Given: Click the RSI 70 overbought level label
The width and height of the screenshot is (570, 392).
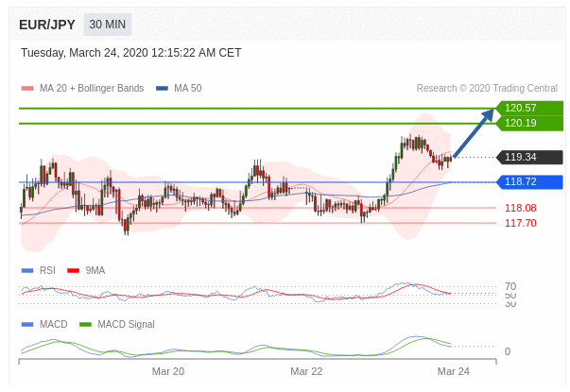Looking at the screenshot, I should pyautogui.click(x=510, y=286).
